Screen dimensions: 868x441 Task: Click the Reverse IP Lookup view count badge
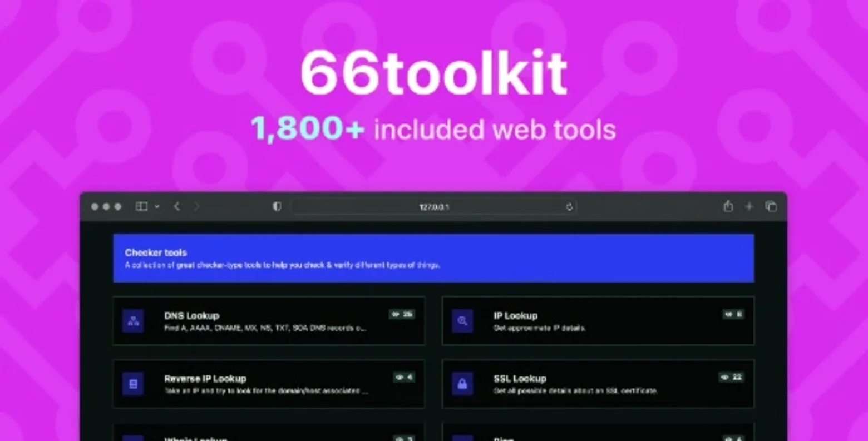(x=404, y=377)
